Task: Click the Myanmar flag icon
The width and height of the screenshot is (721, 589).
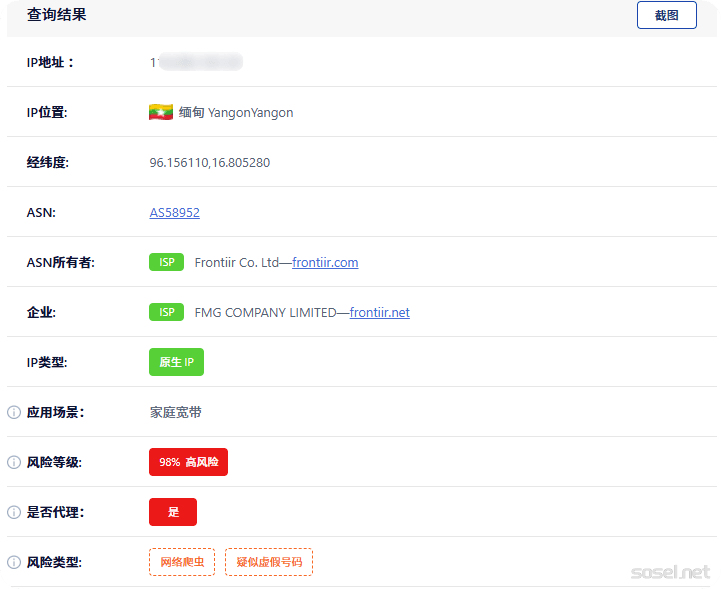Action: pos(161,112)
